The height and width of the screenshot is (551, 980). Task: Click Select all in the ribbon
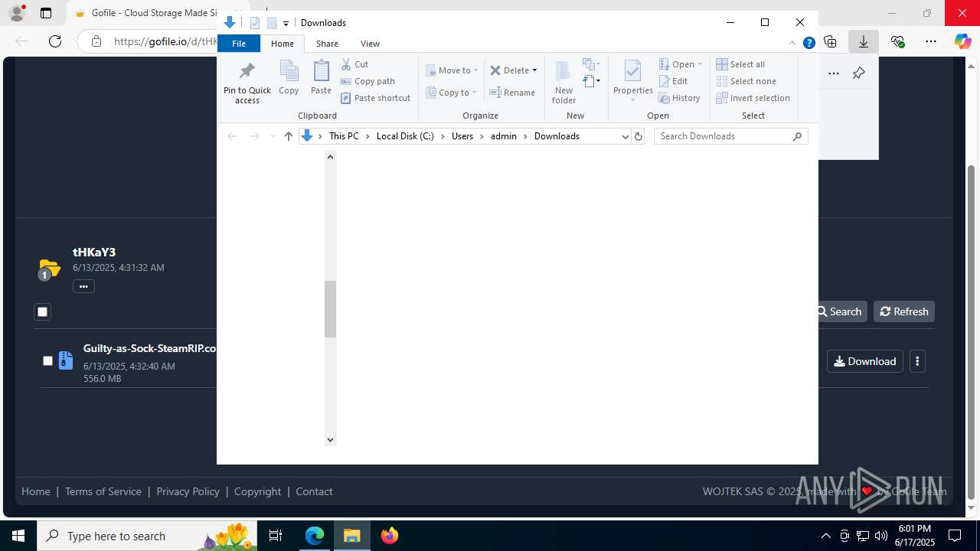pyautogui.click(x=740, y=64)
